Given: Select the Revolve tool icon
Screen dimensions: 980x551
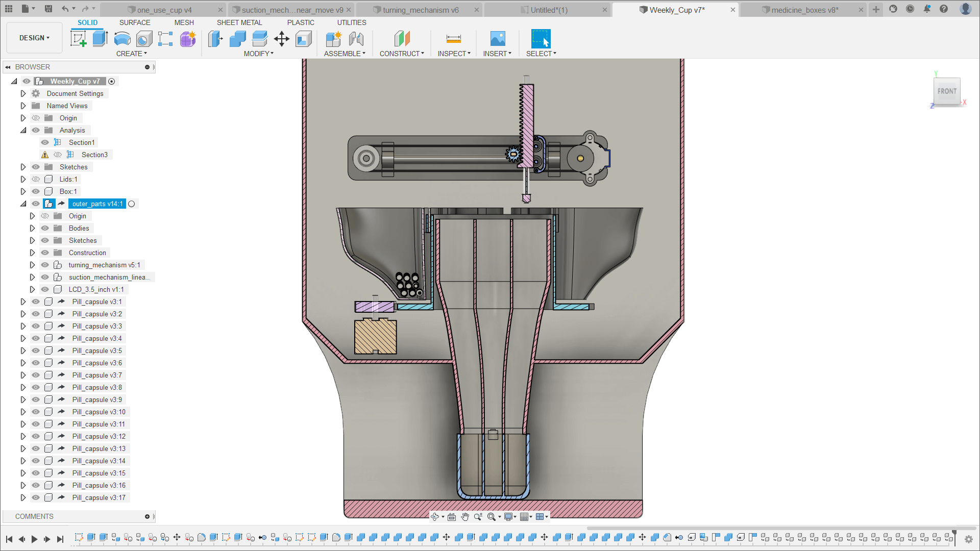Looking at the screenshot, I should 122,39.
